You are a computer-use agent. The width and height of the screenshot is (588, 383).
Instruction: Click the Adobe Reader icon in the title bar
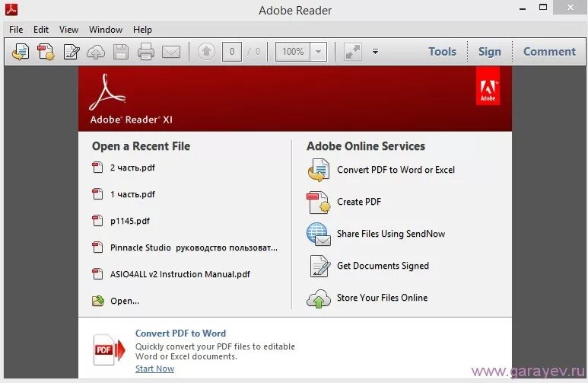11,9
